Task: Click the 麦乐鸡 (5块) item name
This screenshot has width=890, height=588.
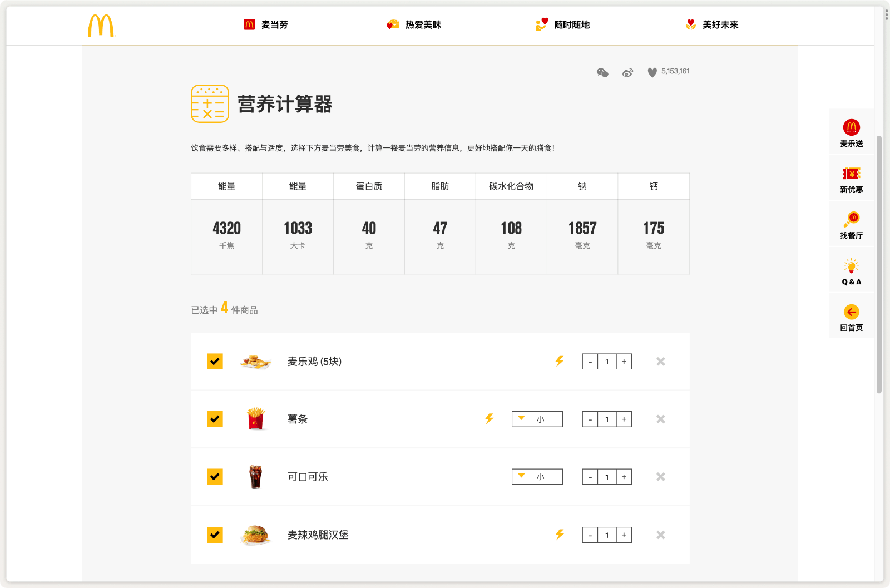Action: [x=314, y=362]
